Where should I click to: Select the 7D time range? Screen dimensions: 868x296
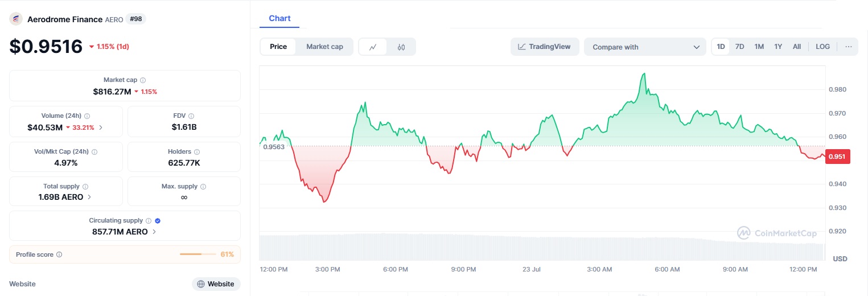click(x=739, y=47)
